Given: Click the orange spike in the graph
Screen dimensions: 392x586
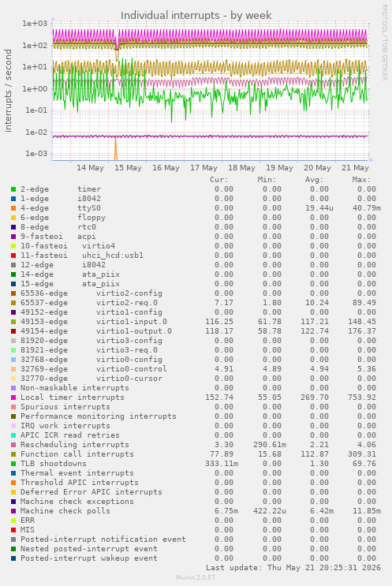Looking at the screenshot, I should coord(115,149).
